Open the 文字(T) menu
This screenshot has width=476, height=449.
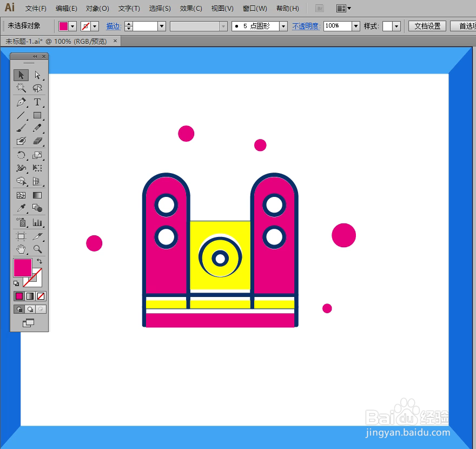point(129,9)
